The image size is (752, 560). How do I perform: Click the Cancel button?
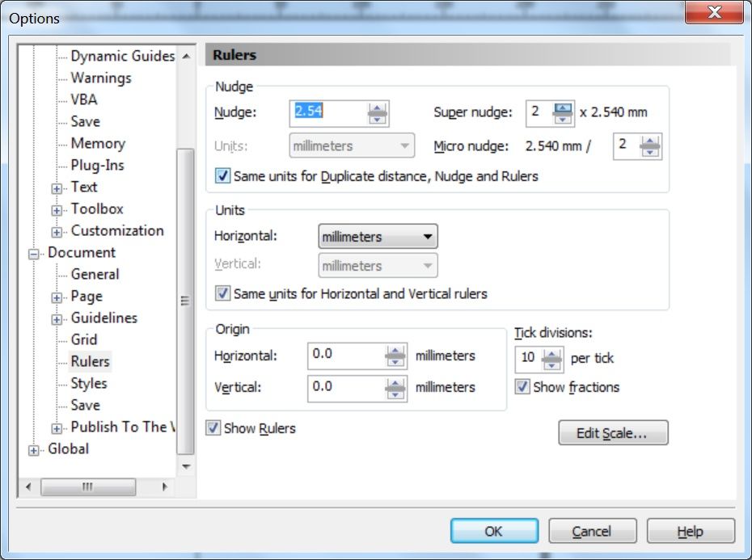[x=593, y=531]
